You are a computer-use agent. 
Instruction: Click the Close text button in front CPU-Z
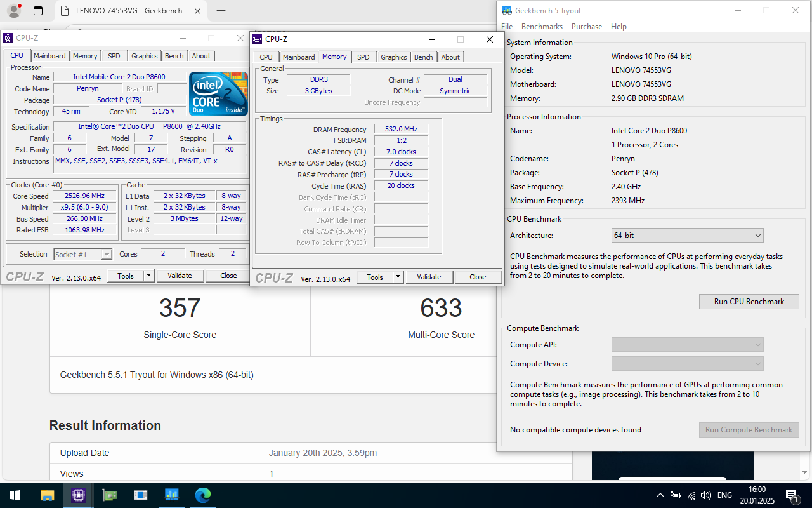[x=478, y=277]
